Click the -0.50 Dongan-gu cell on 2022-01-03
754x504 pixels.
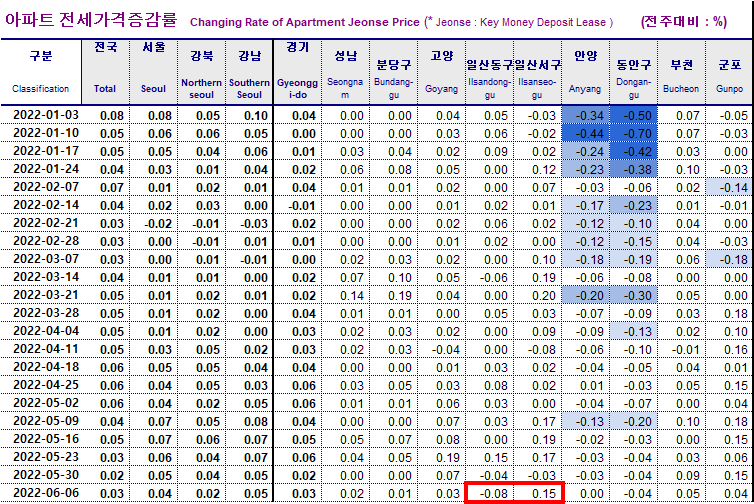[633, 115]
